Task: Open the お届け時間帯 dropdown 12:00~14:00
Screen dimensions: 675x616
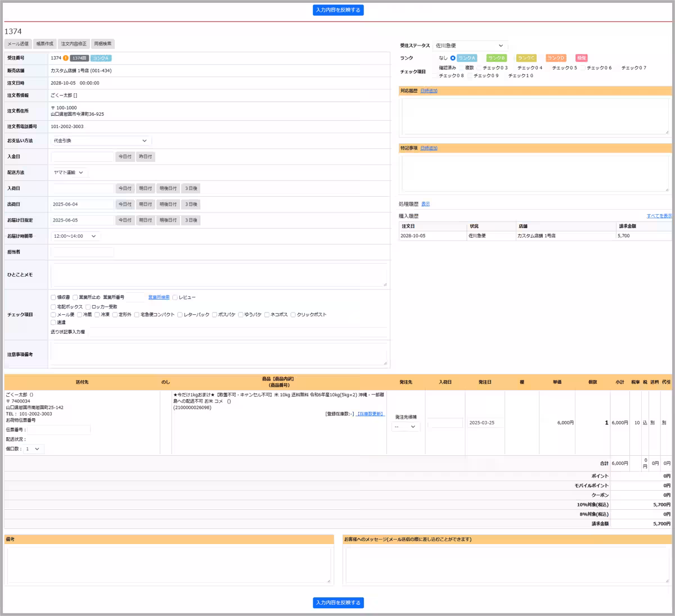Action: (x=75, y=236)
